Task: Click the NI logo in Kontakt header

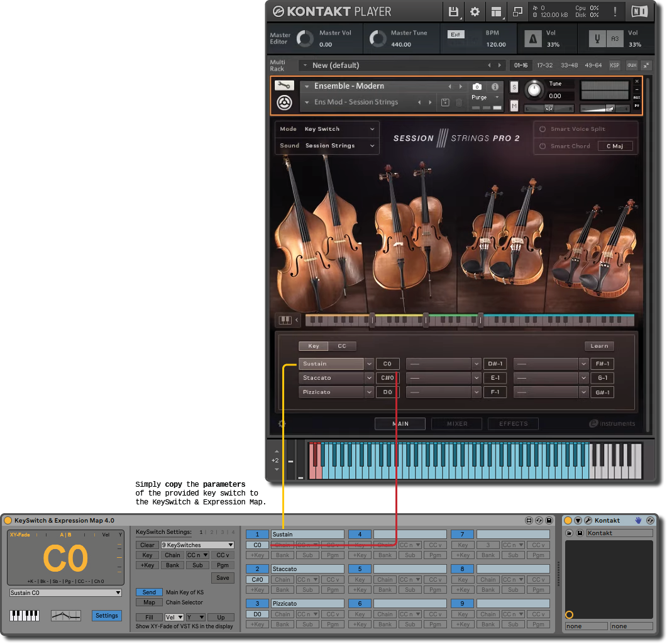Action: point(639,11)
